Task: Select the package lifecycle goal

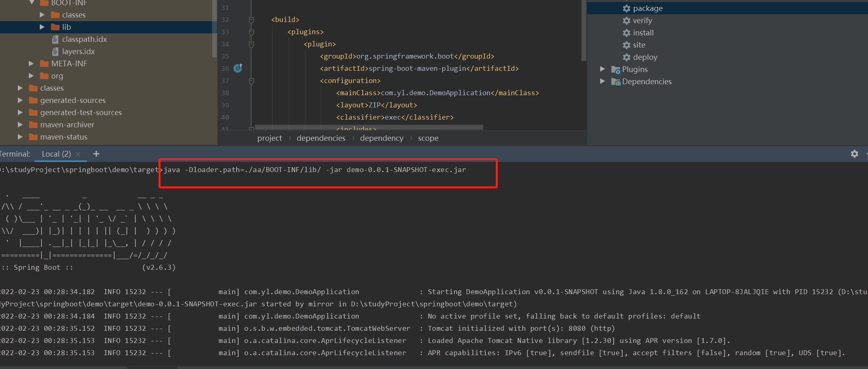Action: point(648,9)
